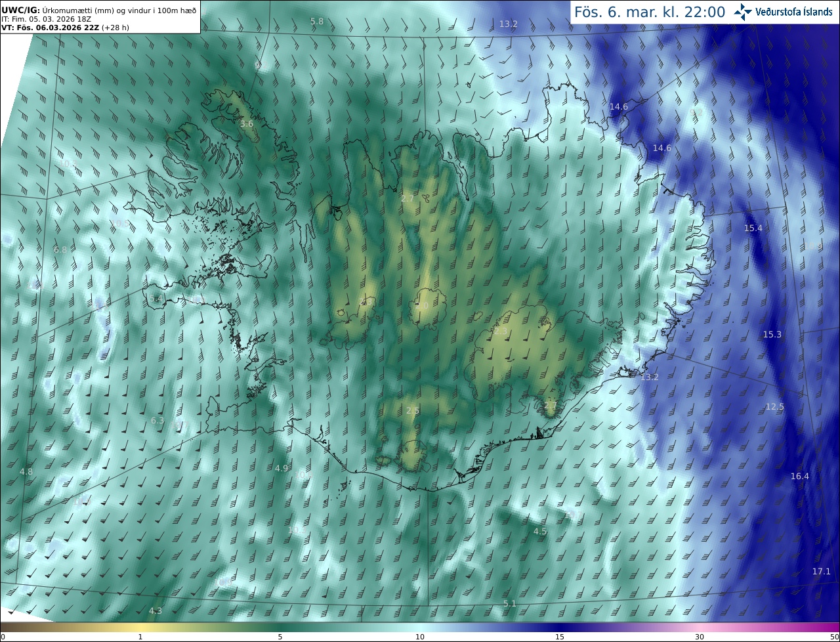Click the 15.3 value label

(x=772, y=334)
